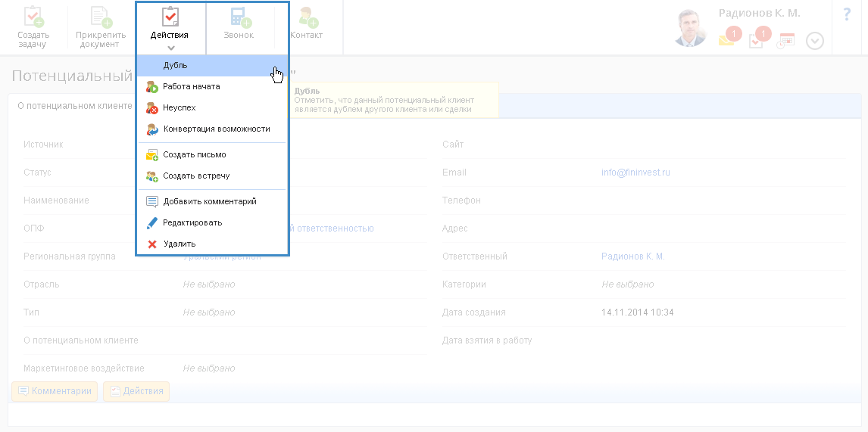Screen dimensions: 868x432
Task: Open the calendar icon in header
Action: tap(785, 41)
